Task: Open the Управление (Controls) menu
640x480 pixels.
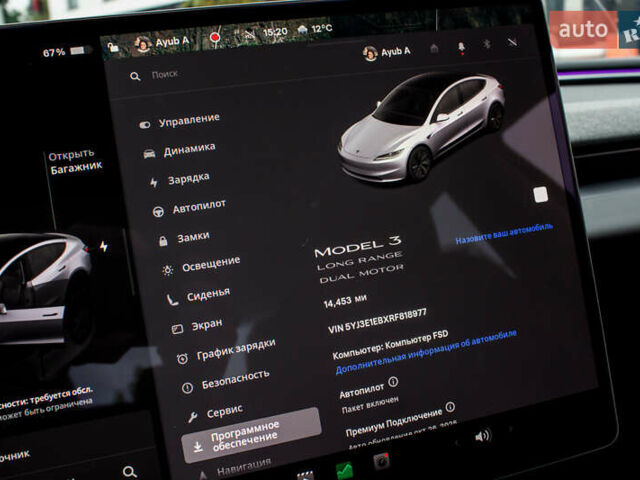Action: pos(188,119)
